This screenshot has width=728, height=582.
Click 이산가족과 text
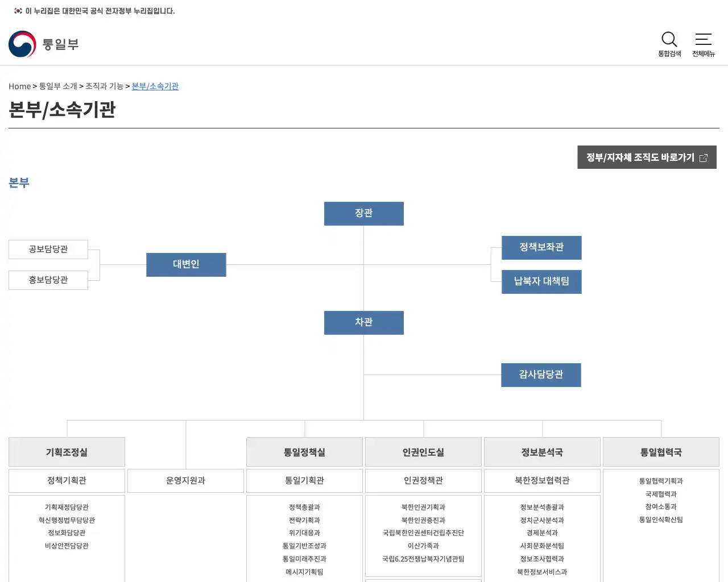pos(423,546)
